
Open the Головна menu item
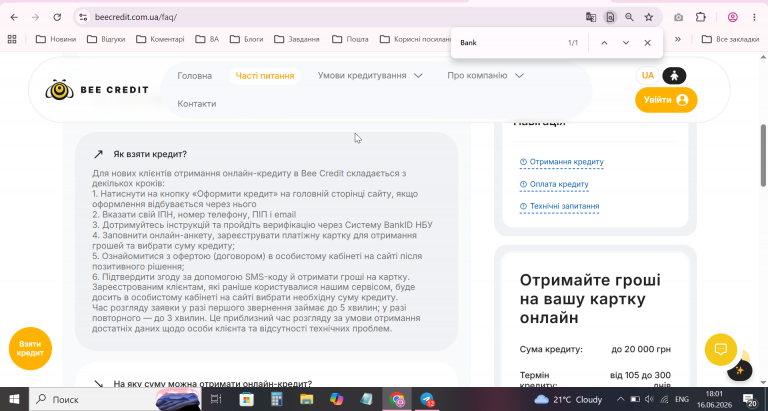pos(194,75)
